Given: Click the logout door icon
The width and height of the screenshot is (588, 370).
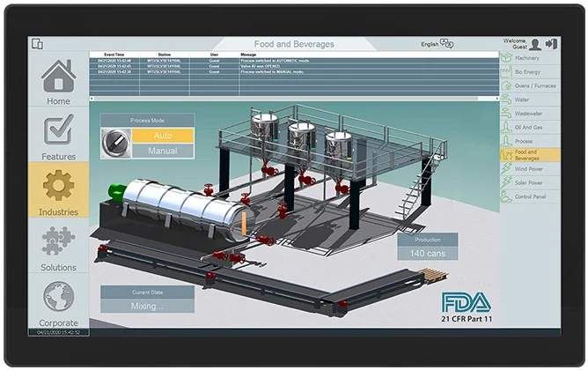Looking at the screenshot, I should (551, 44).
